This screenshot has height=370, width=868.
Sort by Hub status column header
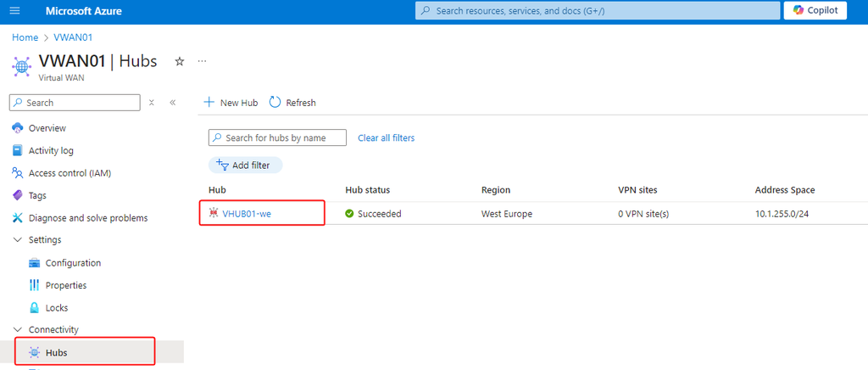(368, 190)
